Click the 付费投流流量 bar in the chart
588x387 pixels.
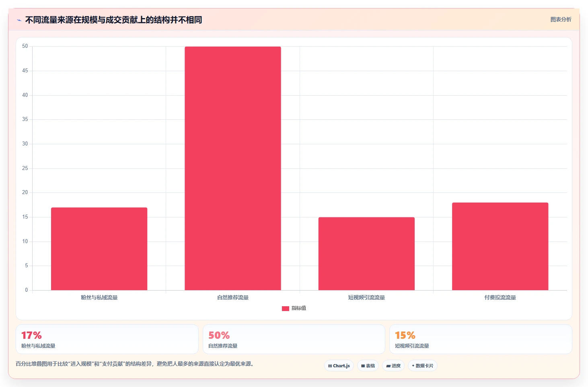tap(500, 246)
